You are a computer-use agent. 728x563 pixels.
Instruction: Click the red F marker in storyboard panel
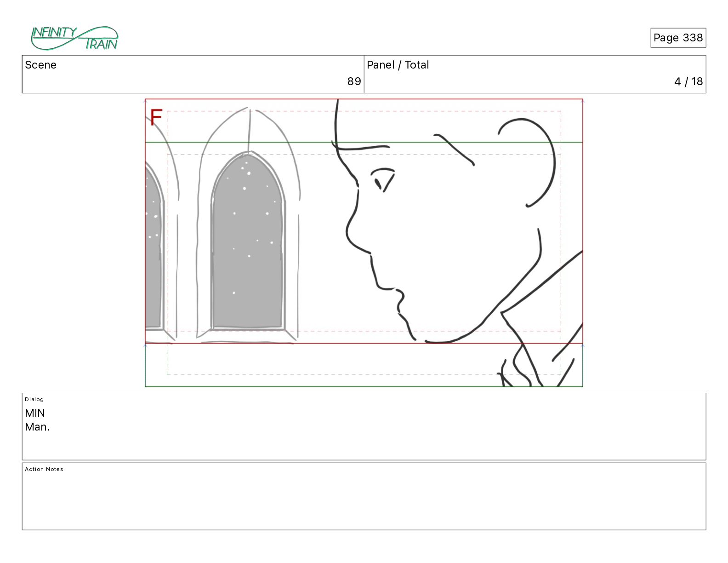point(156,117)
